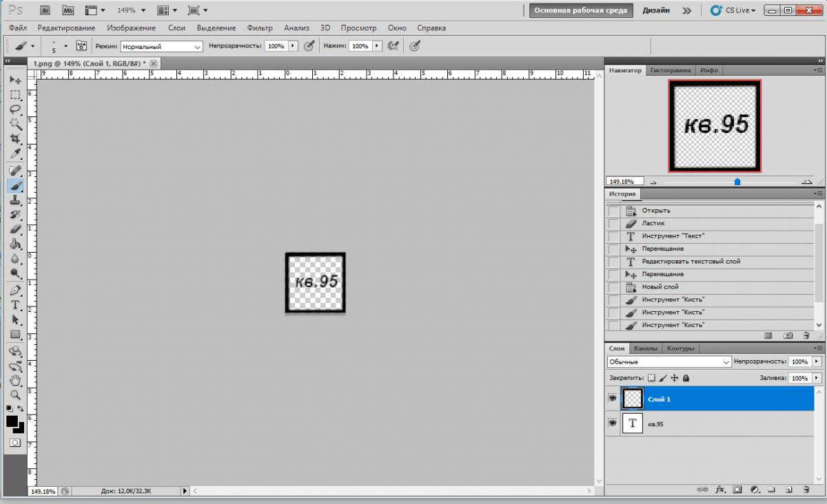Open Обычные layer blend mode dropdown
The image size is (827, 504).
[669, 361]
